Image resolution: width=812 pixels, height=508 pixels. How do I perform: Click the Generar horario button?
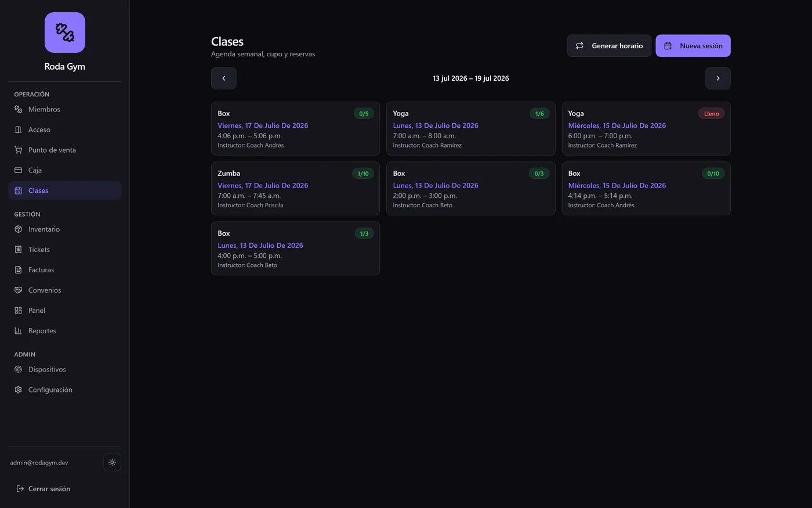pos(609,46)
